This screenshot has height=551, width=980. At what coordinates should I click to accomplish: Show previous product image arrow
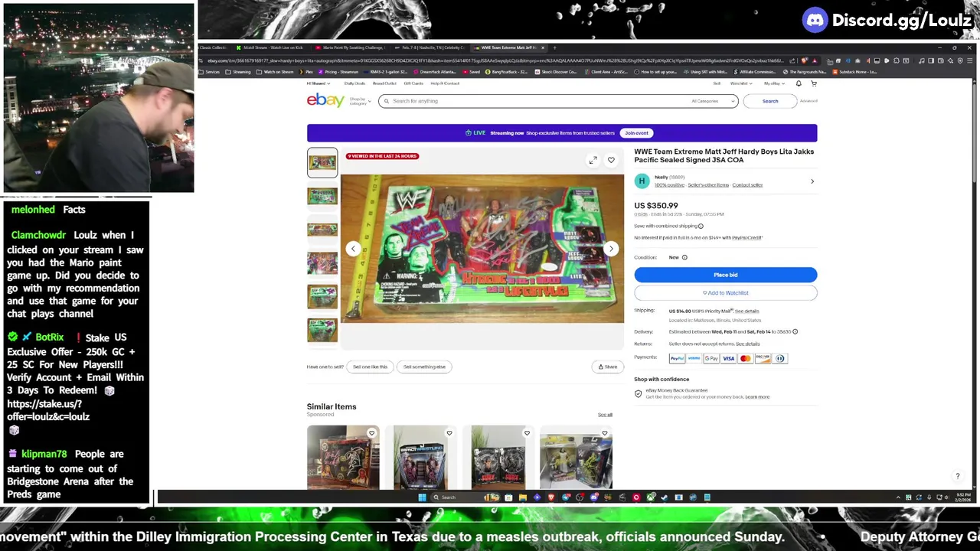coord(353,249)
